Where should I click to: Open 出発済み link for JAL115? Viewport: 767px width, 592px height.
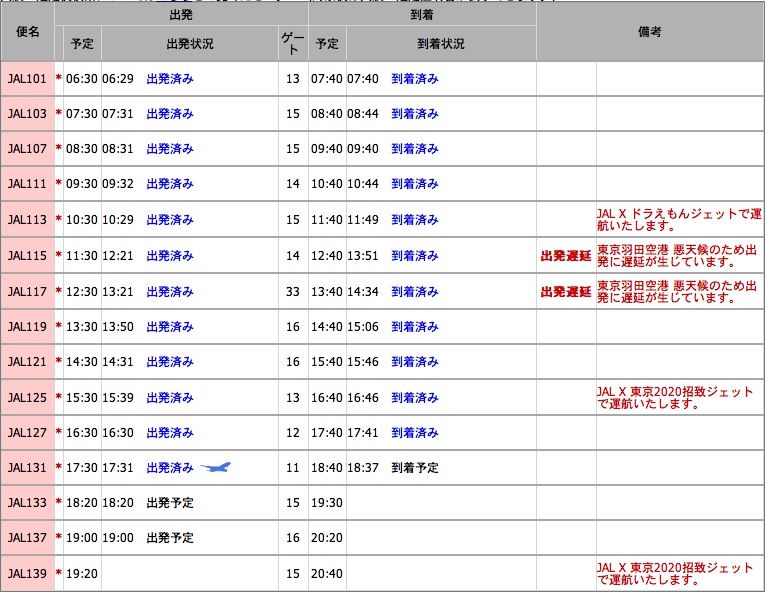[170, 256]
